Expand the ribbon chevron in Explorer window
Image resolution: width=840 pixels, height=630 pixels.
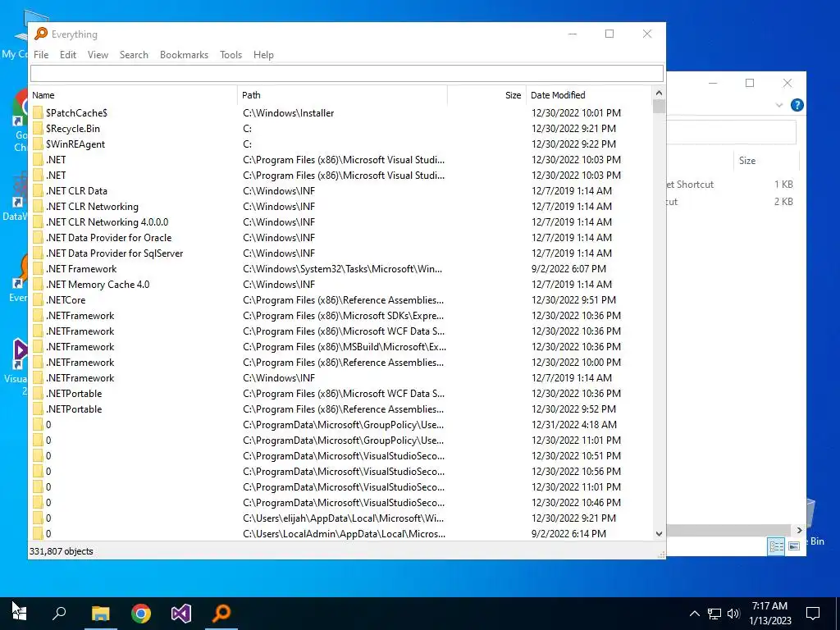779,106
